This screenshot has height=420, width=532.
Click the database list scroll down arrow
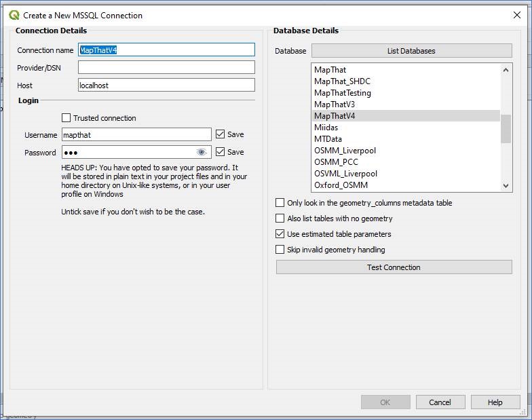click(x=506, y=186)
